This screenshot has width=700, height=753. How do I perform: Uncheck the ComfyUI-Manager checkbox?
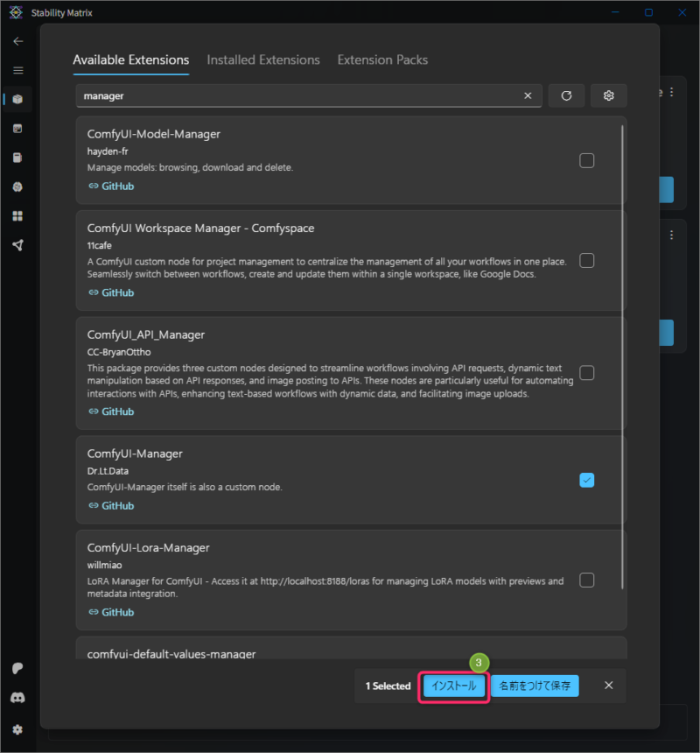click(587, 480)
